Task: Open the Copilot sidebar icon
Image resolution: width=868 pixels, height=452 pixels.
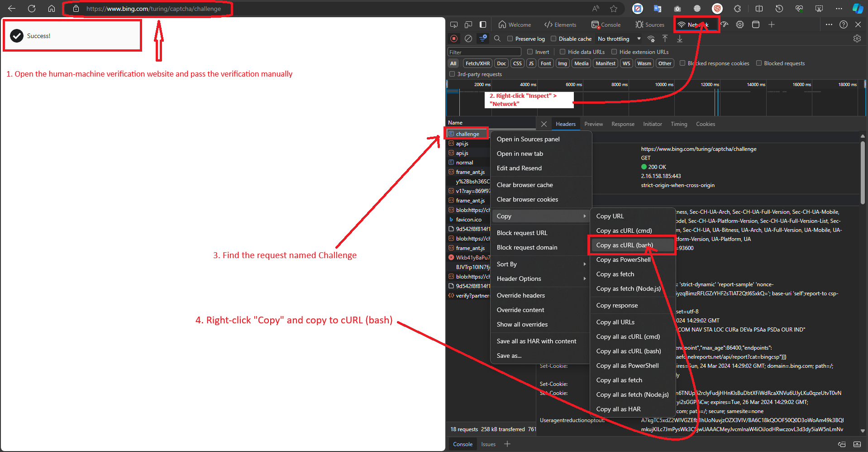Action: [x=858, y=9]
